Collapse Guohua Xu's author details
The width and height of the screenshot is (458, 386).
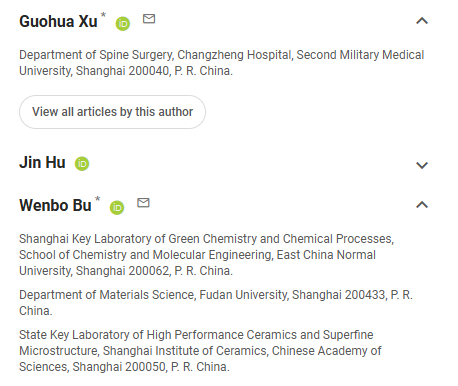tap(422, 21)
